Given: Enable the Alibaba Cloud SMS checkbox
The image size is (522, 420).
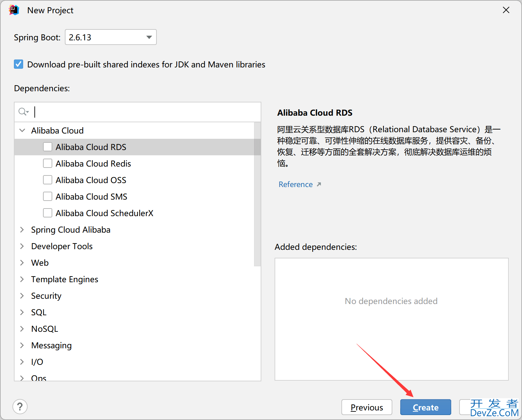Looking at the screenshot, I should click(48, 196).
